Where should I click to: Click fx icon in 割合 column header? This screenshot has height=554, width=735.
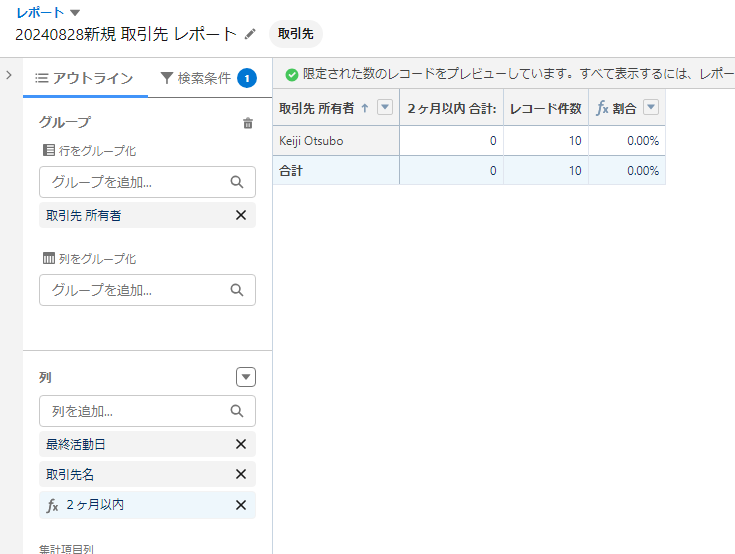(602, 108)
